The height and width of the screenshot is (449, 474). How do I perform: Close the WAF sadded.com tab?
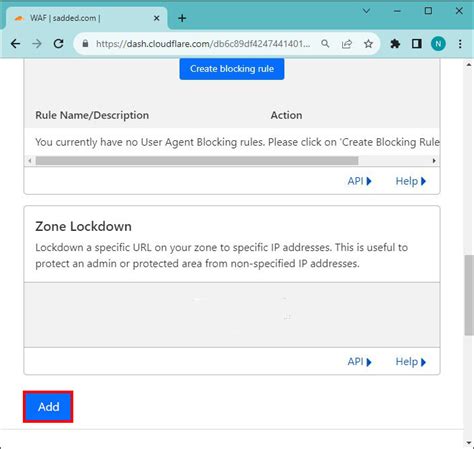click(x=156, y=18)
